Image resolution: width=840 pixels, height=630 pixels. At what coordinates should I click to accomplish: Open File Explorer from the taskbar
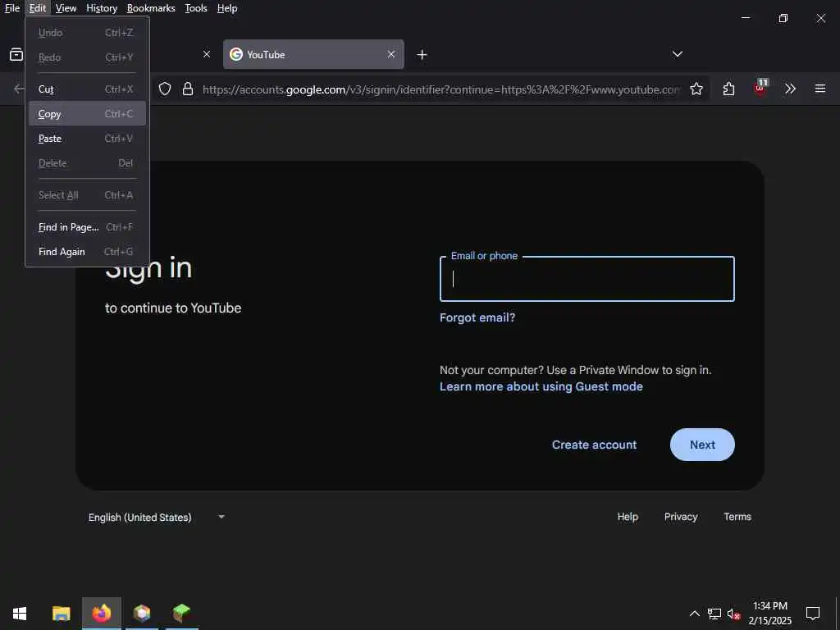pyautogui.click(x=61, y=614)
